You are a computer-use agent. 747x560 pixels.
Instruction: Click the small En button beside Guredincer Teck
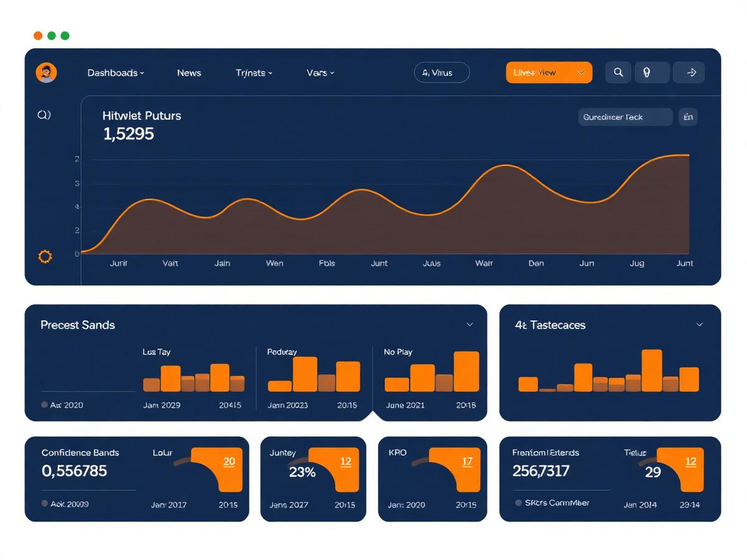(688, 117)
